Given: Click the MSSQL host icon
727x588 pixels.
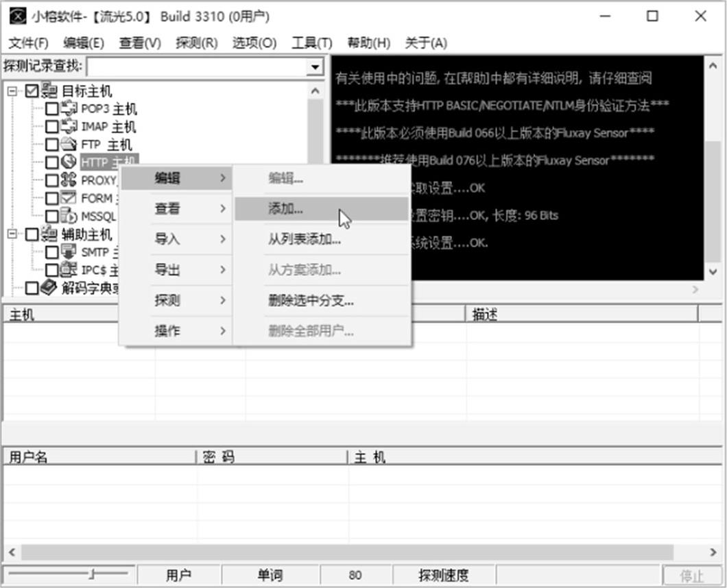Looking at the screenshot, I should [x=69, y=215].
